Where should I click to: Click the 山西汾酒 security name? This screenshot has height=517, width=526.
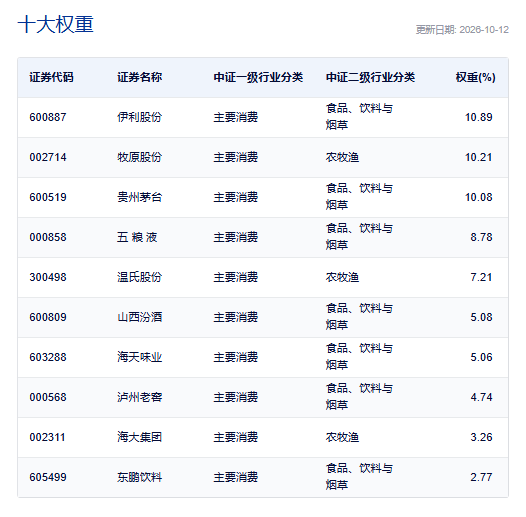click(140, 317)
